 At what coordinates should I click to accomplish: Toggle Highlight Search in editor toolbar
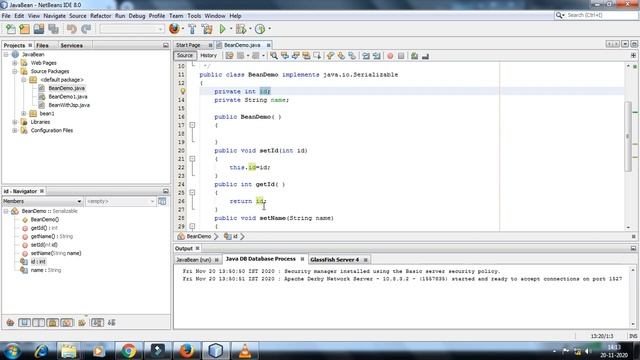(x=306, y=56)
